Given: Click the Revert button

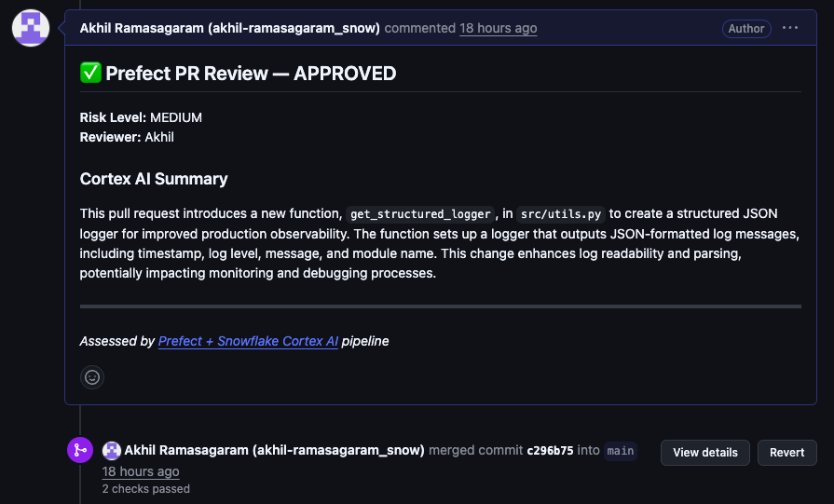Looking at the screenshot, I should [x=787, y=453].
